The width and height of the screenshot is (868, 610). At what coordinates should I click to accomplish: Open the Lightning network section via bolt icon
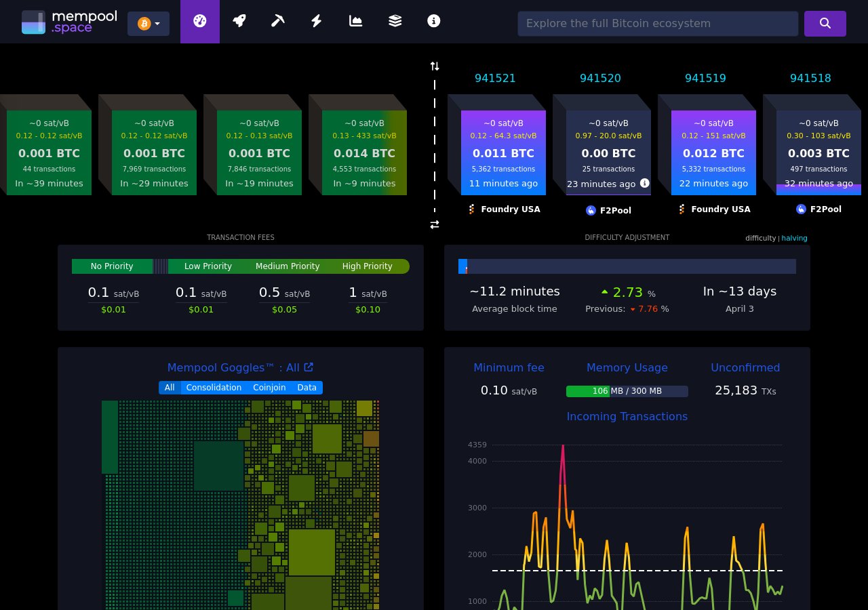(x=316, y=21)
